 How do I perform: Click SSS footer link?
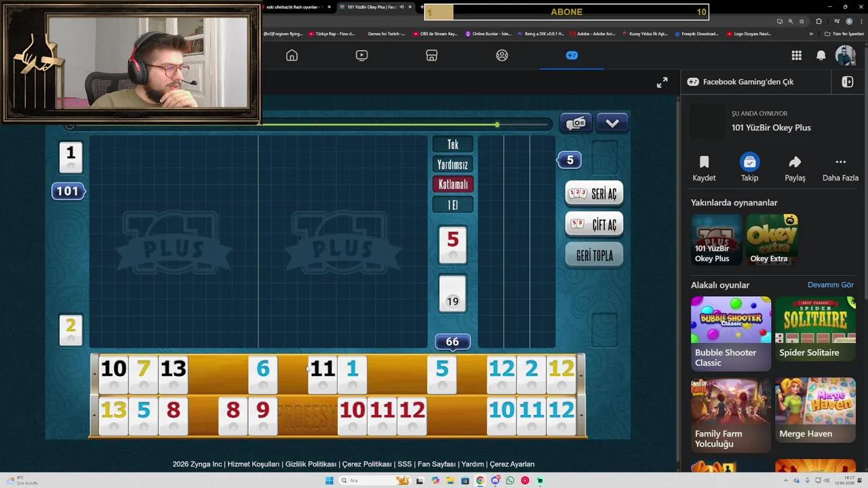tap(405, 464)
